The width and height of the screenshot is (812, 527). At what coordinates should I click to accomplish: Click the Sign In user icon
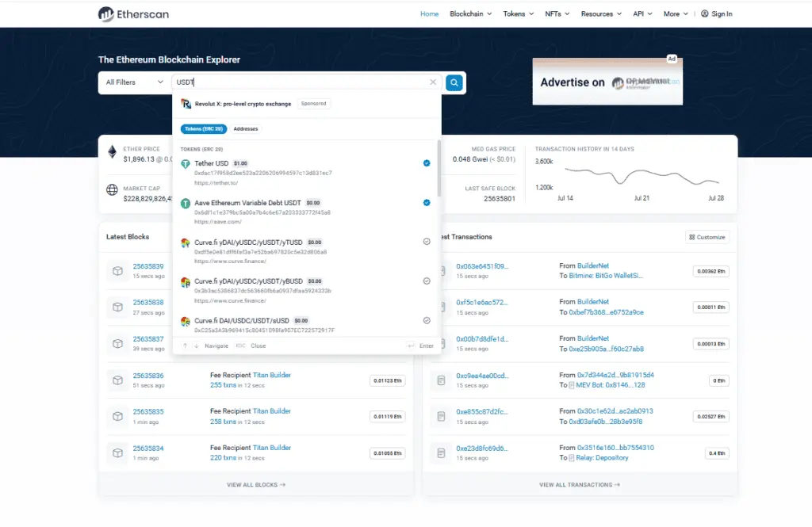coord(705,14)
